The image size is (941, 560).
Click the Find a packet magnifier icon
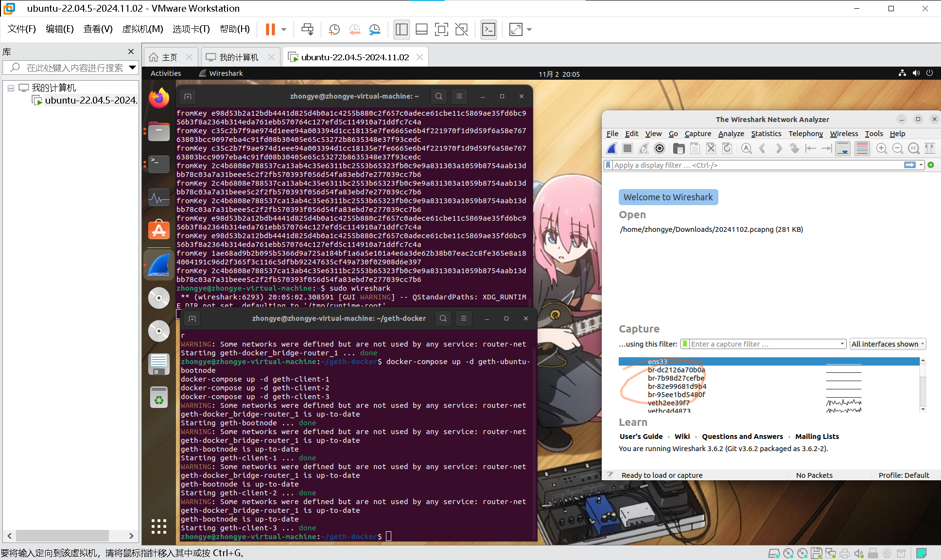747,148
